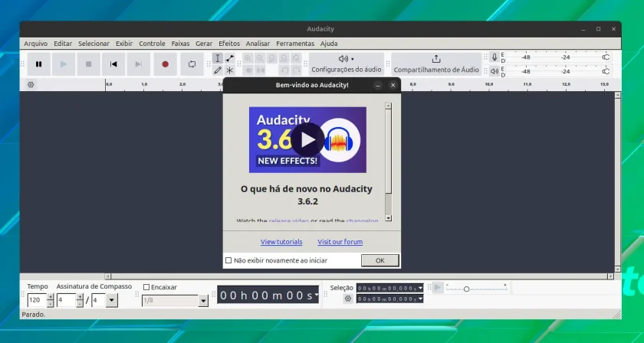
Task: Click the Seleção options gear icon
Action: tap(348, 299)
